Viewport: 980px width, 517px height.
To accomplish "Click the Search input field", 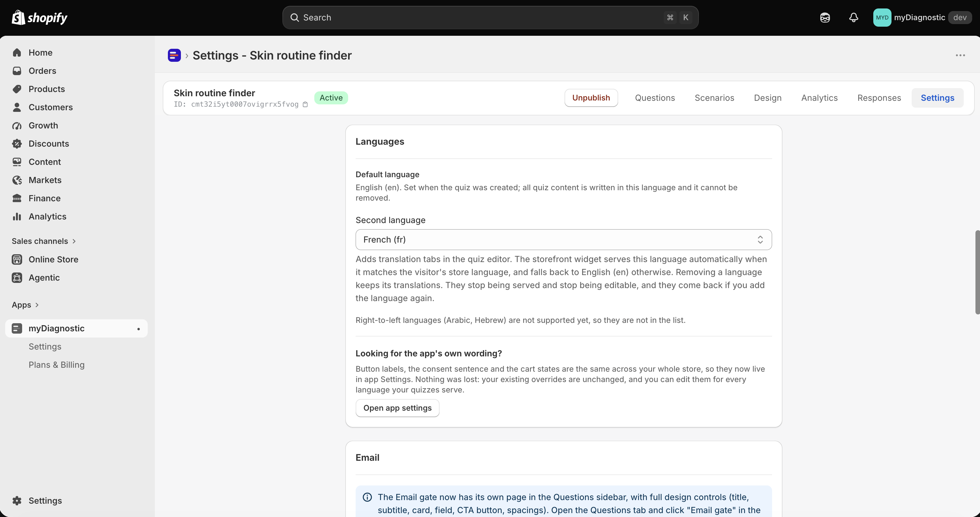I will (490, 18).
